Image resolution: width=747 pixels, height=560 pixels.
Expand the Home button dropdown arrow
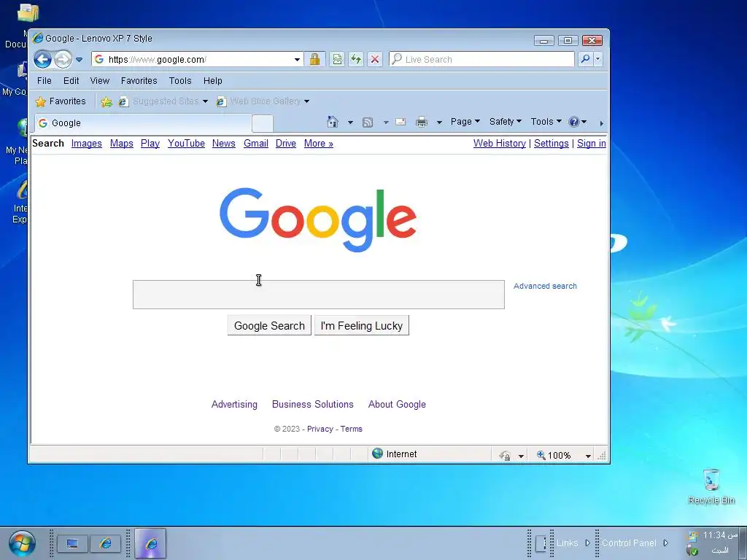tap(350, 122)
